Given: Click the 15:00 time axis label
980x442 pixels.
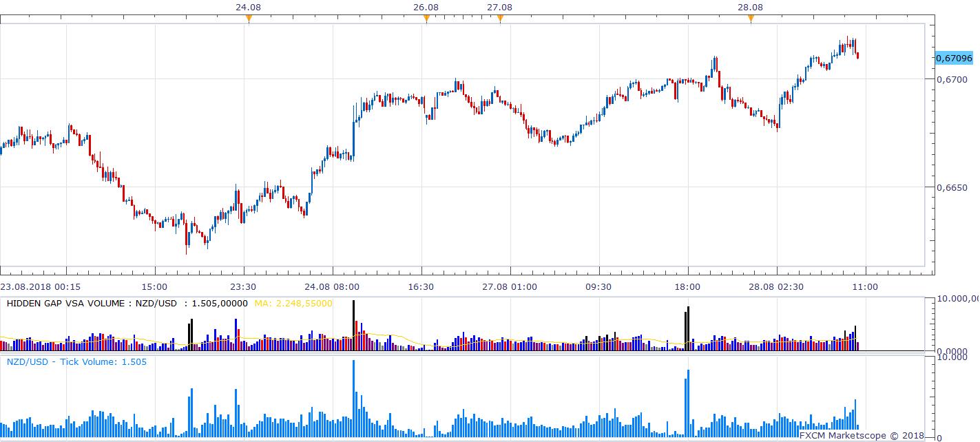Looking at the screenshot, I should (x=154, y=286).
